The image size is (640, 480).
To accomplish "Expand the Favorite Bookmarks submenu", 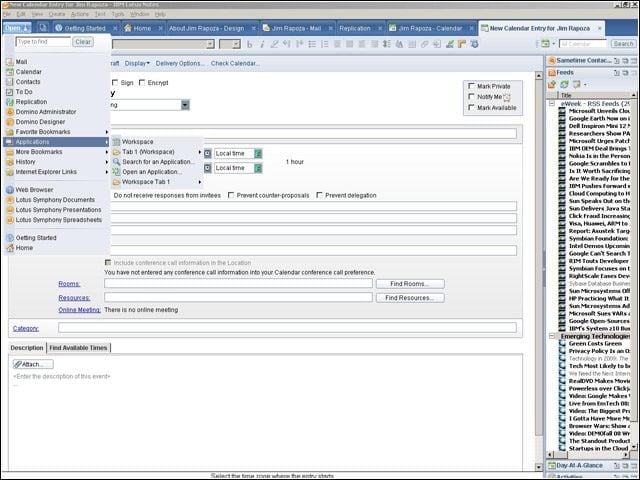I will tap(56, 132).
